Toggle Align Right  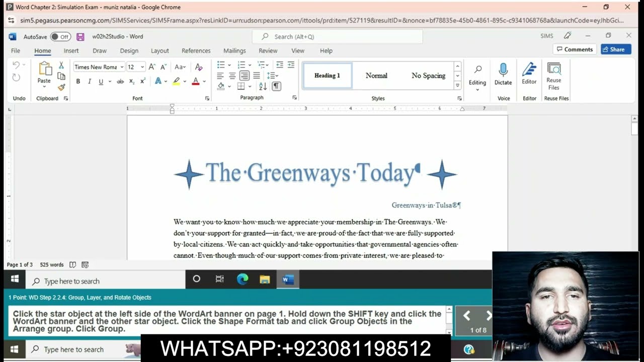click(244, 76)
